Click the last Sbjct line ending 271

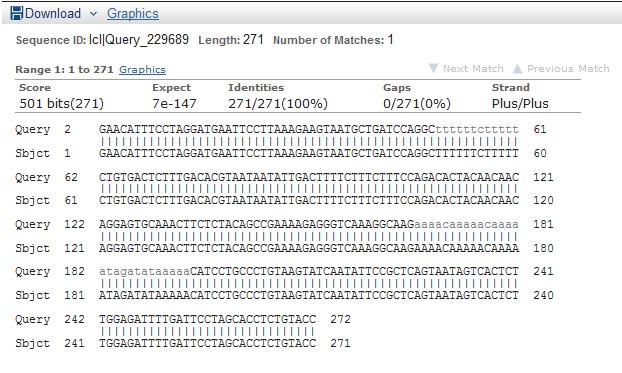point(182,343)
